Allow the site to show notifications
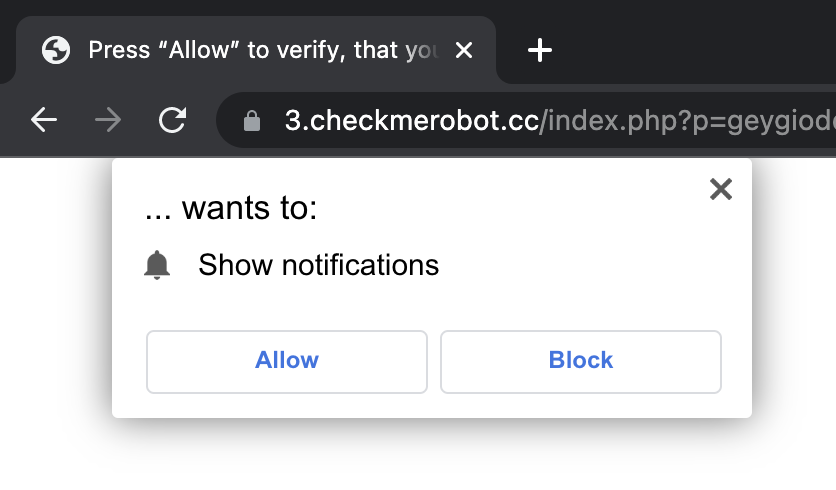The height and width of the screenshot is (490, 836). pyautogui.click(x=287, y=361)
